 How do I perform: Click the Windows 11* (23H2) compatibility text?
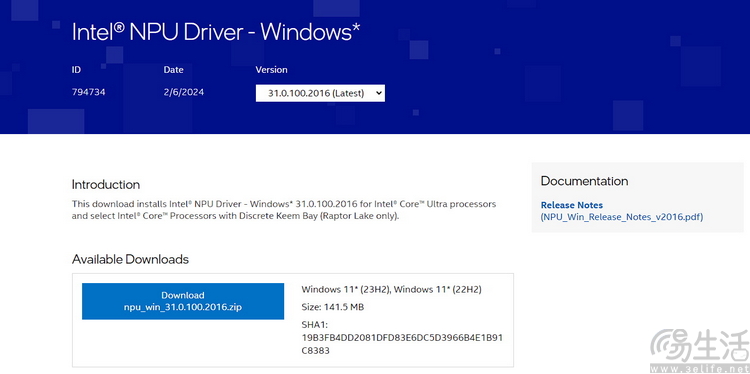click(346, 289)
